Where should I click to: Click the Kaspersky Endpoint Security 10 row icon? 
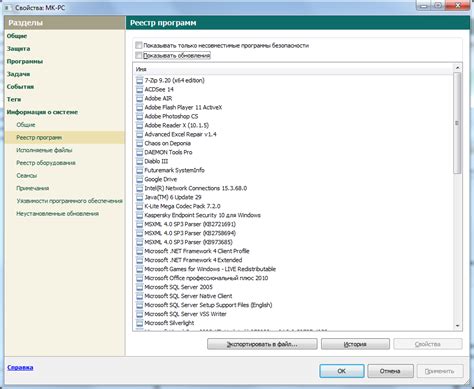139,215
